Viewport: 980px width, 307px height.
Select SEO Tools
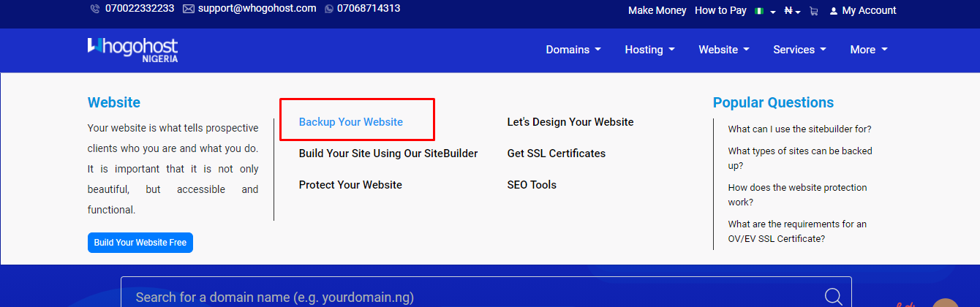click(532, 185)
